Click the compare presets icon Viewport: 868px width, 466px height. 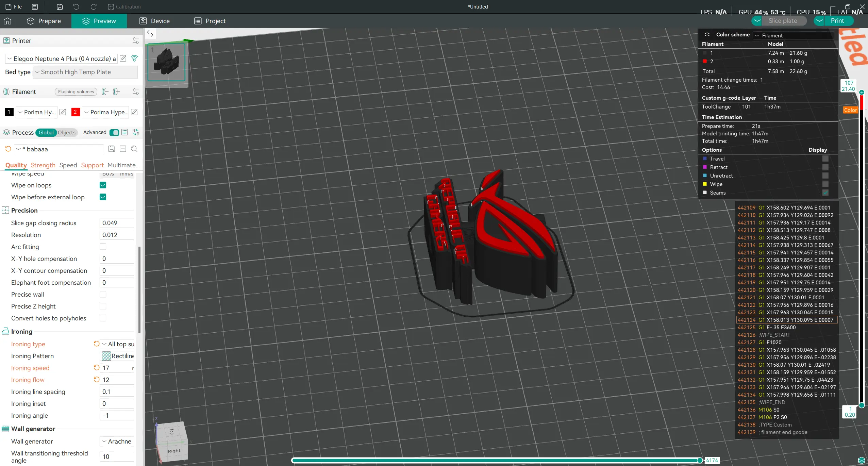pyautogui.click(x=136, y=132)
